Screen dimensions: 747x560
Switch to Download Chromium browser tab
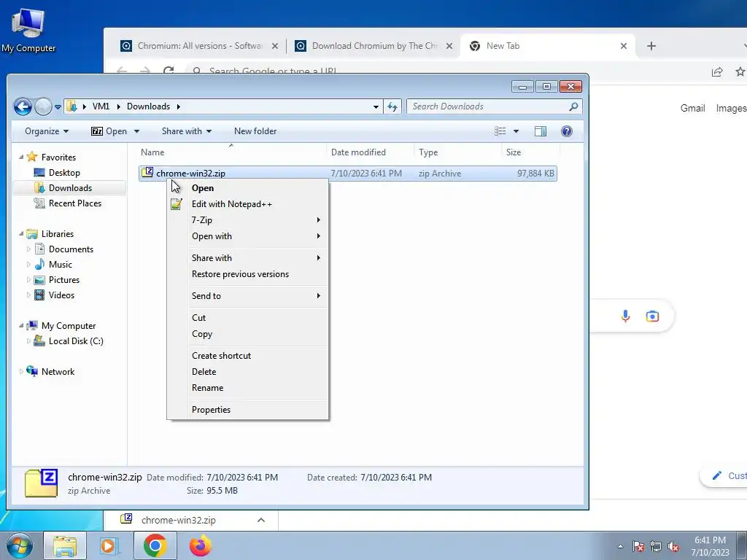[x=373, y=46]
